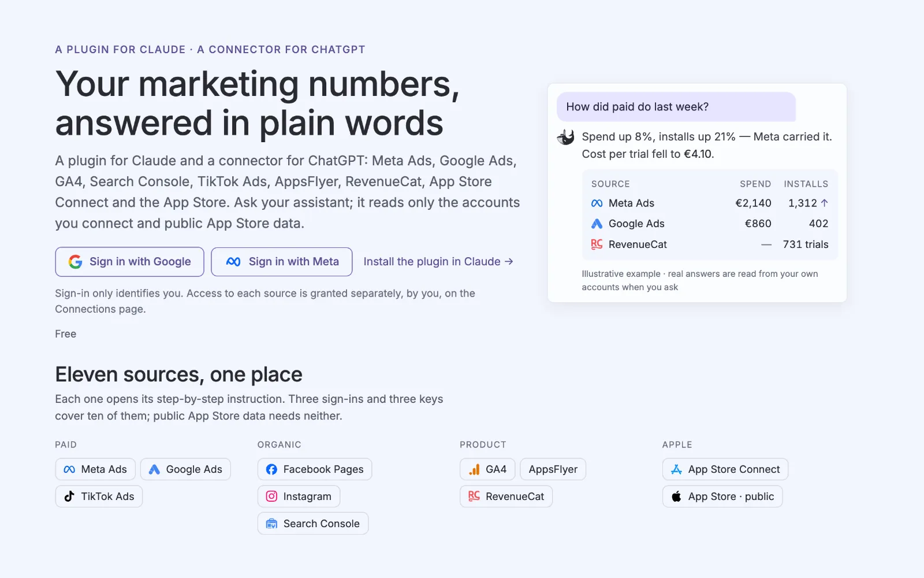Click the Sign in with Meta button
Screen dimensions: 924x578
click(x=282, y=262)
